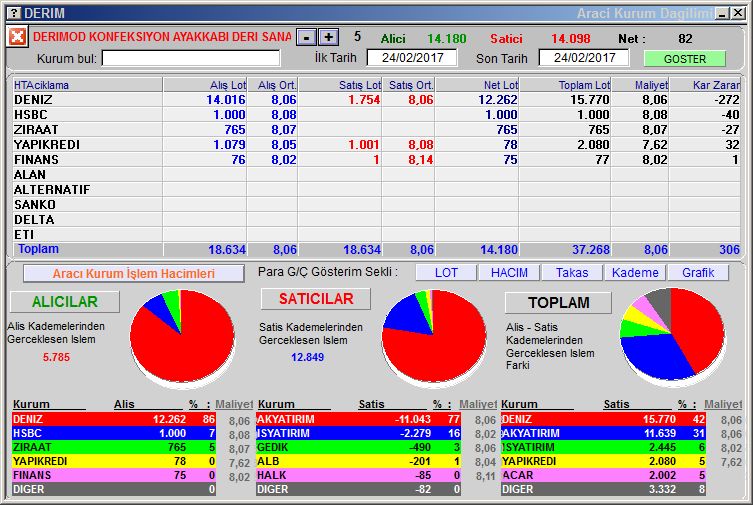Sort by Kar Zarar column header
This screenshot has width=753, height=505.
point(704,85)
